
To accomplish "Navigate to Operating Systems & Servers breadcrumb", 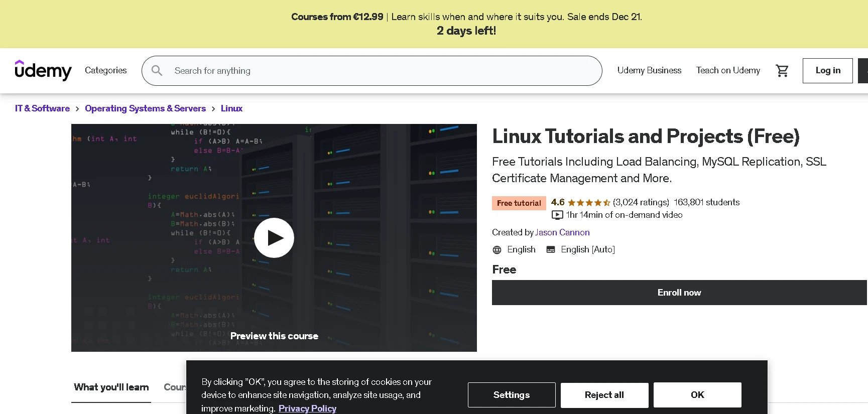I will [x=145, y=108].
